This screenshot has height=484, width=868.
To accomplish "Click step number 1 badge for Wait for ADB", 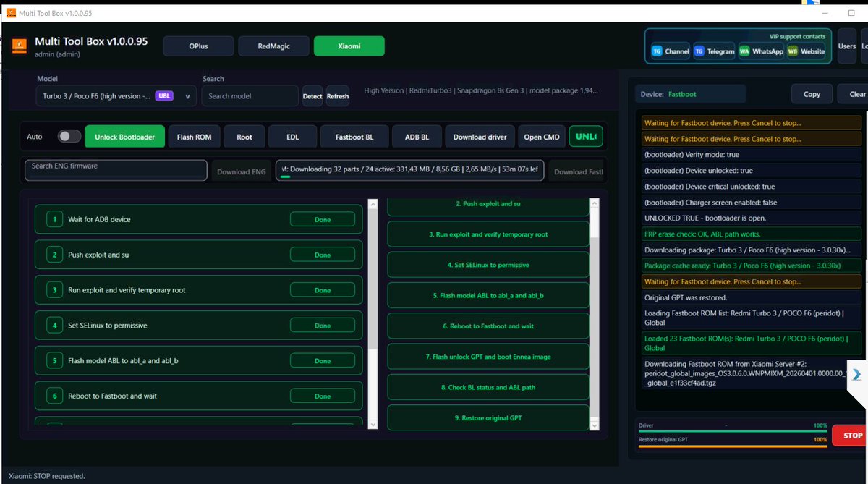I will (54, 219).
